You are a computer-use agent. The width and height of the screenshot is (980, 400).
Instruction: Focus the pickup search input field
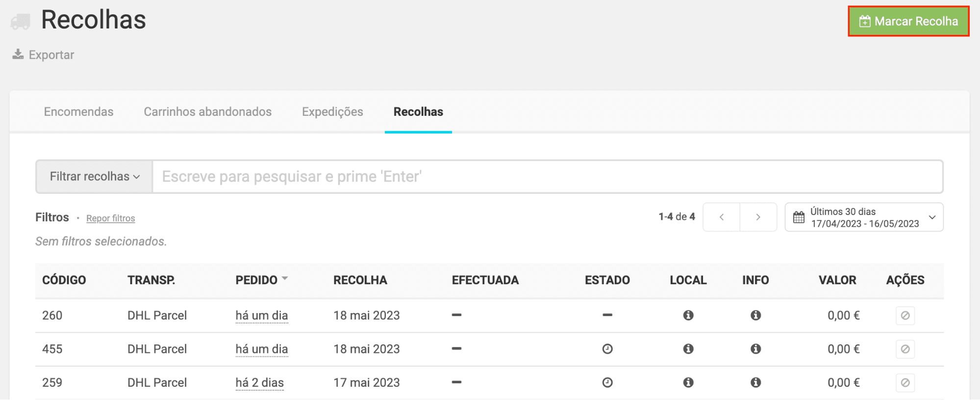point(547,177)
